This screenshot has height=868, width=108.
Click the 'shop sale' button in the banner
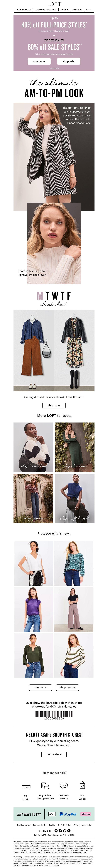(68, 61)
